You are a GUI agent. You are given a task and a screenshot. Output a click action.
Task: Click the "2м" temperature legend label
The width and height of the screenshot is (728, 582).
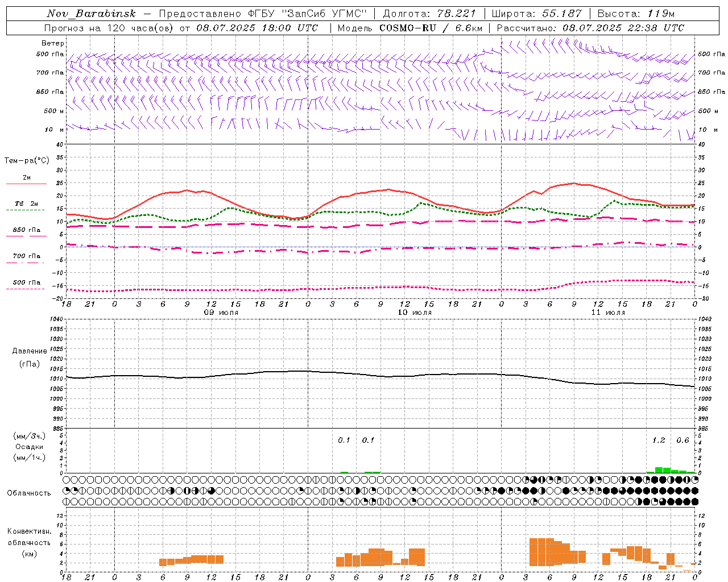pyautogui.click(x=27, y=177)
